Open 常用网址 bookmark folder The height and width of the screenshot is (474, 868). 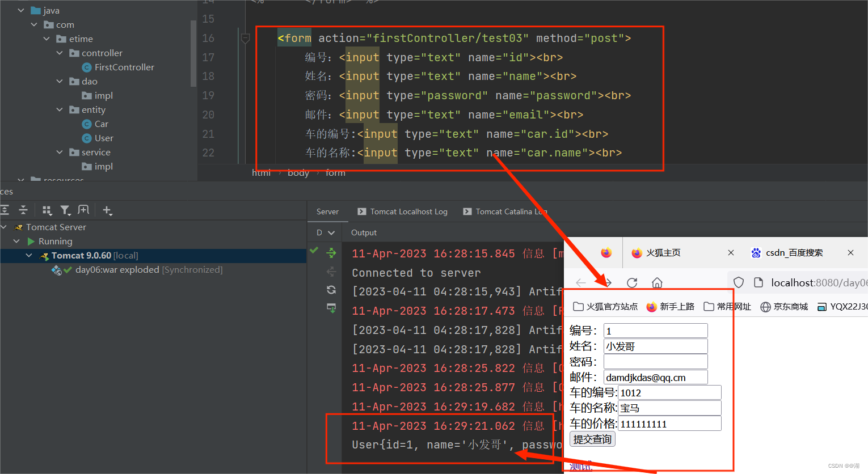click(x=727, y=307)
